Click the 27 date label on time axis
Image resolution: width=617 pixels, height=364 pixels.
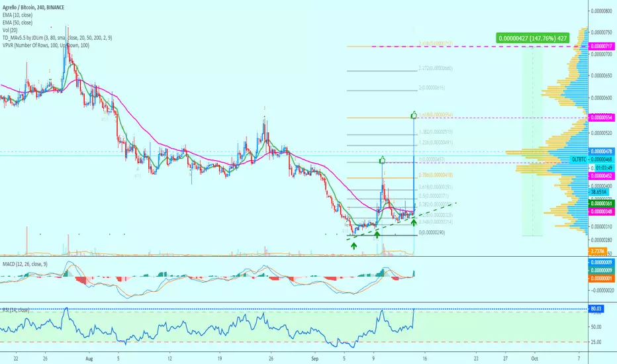pos(505,359)
